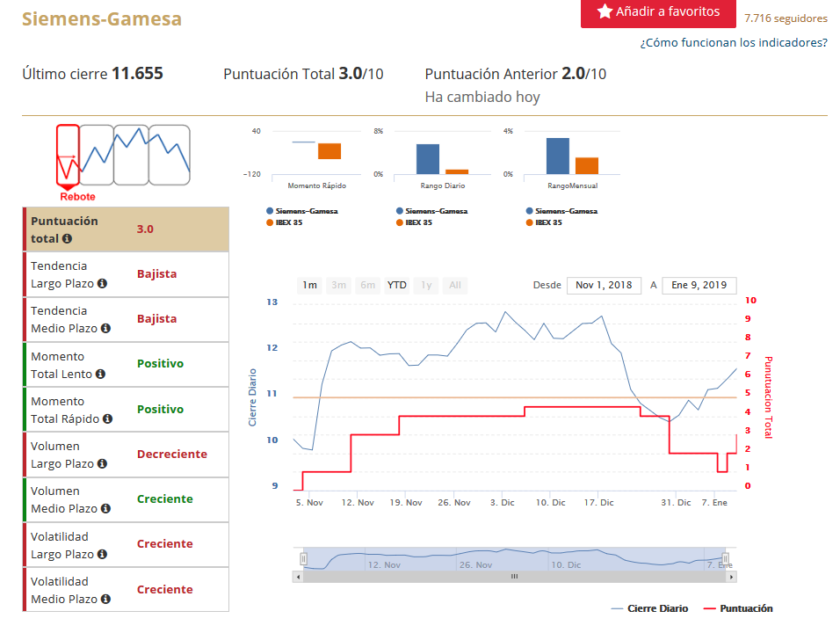Toggle Cierre Diario series in chart legend

click(x=649, y=608)
